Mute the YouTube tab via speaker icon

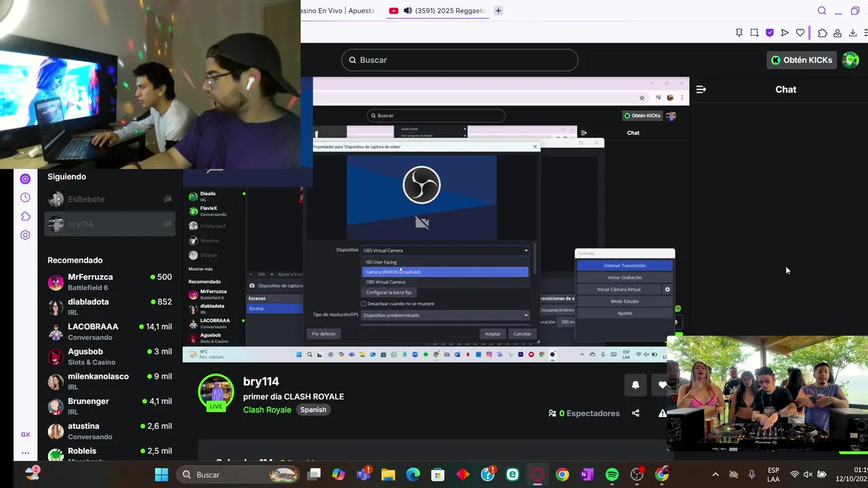408,11
